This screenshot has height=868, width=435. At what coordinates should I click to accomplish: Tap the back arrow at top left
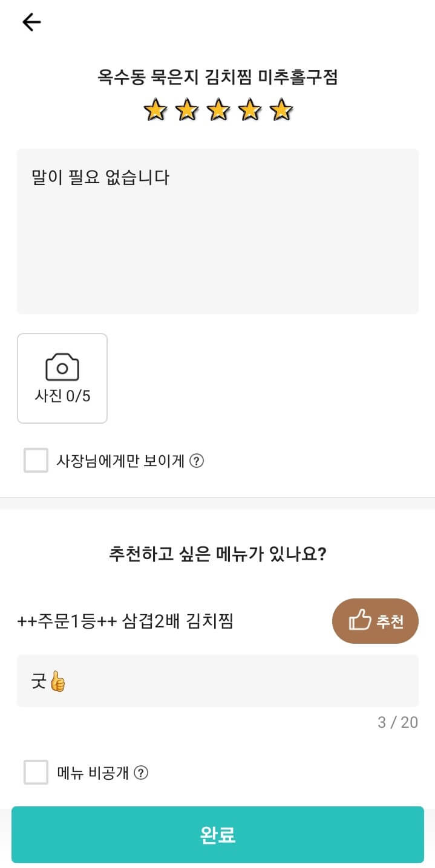[x=30, y=22]
